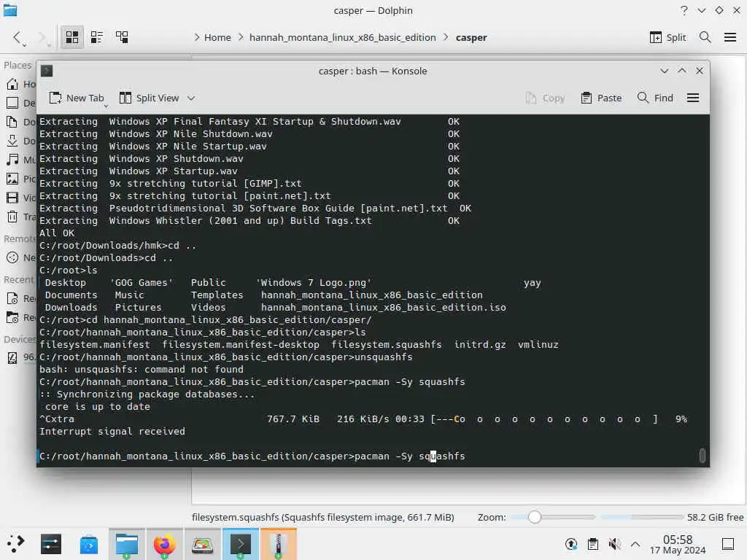Go back in Dolphin navigation
Screen dimensions: 747x560
18,37
